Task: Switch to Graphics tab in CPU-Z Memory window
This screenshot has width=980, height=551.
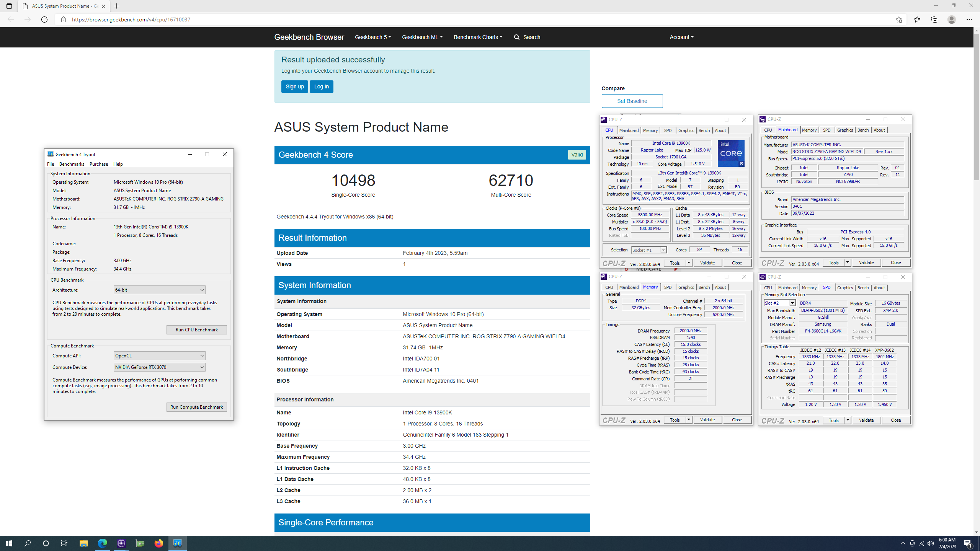Action: pos(686,287)
